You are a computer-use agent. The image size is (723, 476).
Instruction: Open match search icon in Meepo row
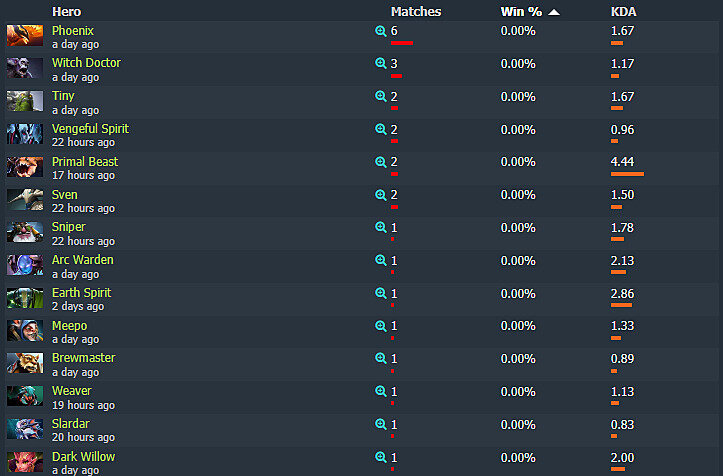coord(380,326)
